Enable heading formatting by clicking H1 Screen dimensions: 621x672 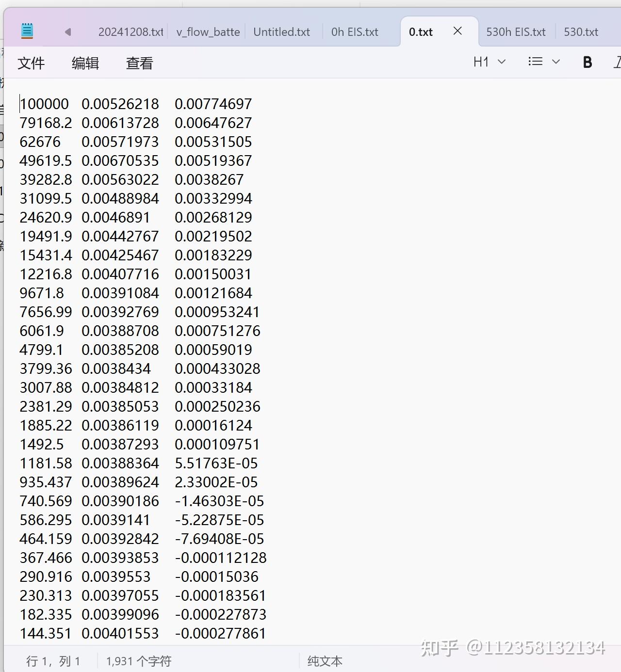pos(480,62)
